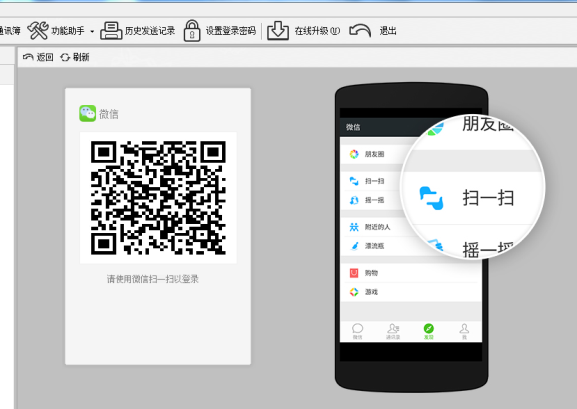Select 设置登录密码 text
The height and width of the screenshot is (409, 577).
click(x=230, y=31)
